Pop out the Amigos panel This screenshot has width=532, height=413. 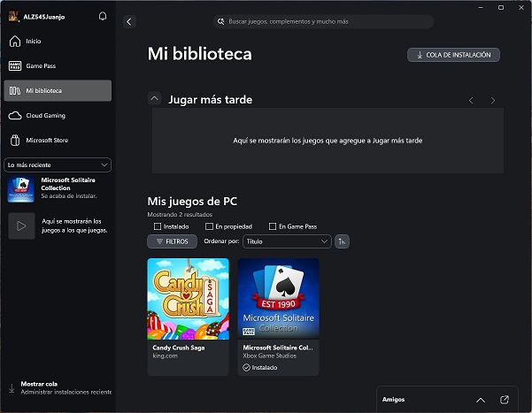(x=505, y=400)
